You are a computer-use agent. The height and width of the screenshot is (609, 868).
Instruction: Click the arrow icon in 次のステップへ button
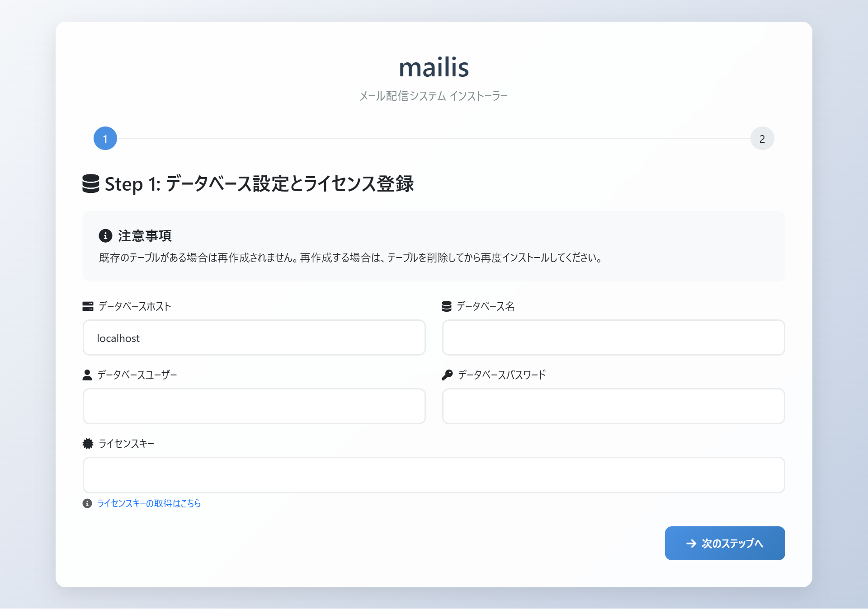click(x=691, y=543)
